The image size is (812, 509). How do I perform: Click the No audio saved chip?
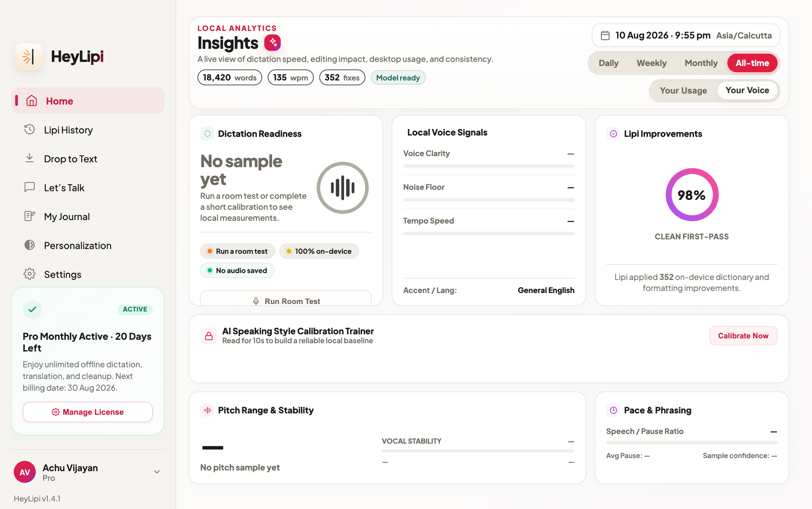tap(237, 271)
